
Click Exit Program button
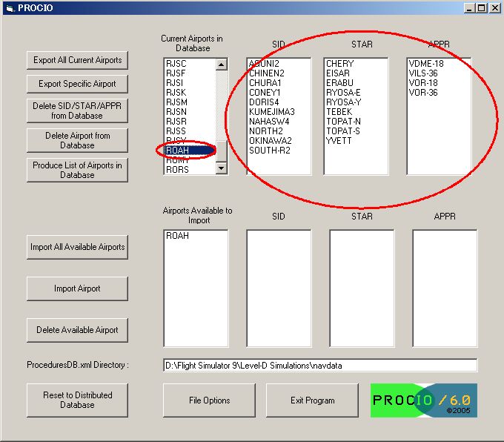tap(313, 400)
